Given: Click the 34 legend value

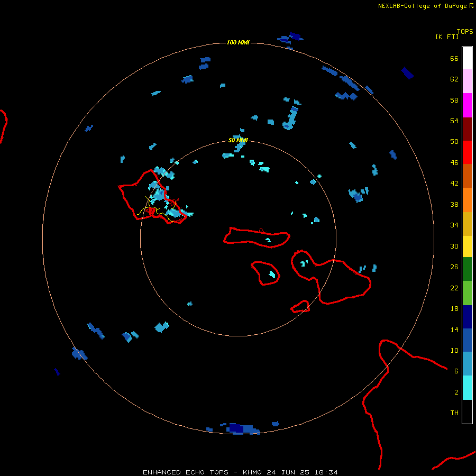Looking at the screenshot, I should [x=454, y=225].
